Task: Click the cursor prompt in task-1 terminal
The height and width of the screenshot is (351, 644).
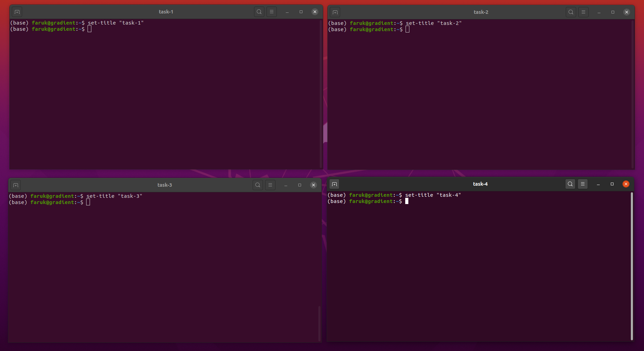Action: pyautogui.click(x=89, y=29)
